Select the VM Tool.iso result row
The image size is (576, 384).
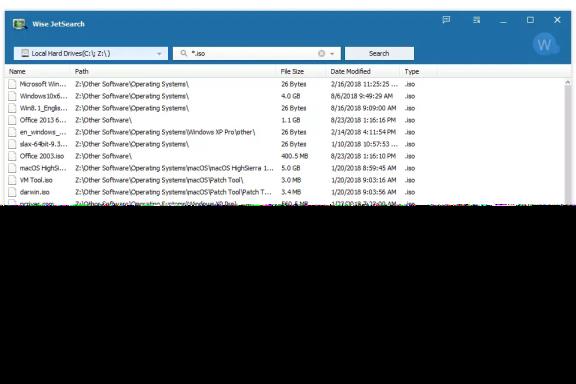[285, 180]
